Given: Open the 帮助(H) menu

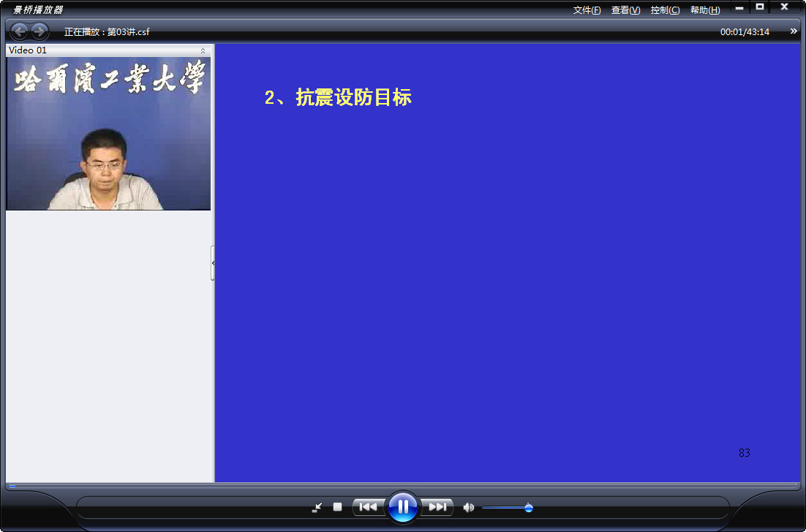Looking at the screenshot, I should point(705,10).
